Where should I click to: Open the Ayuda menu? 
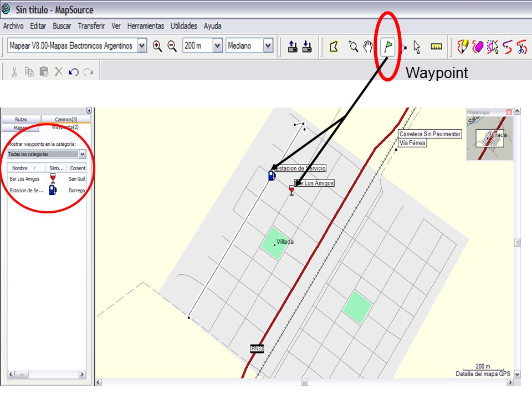(x=212, y=26)
